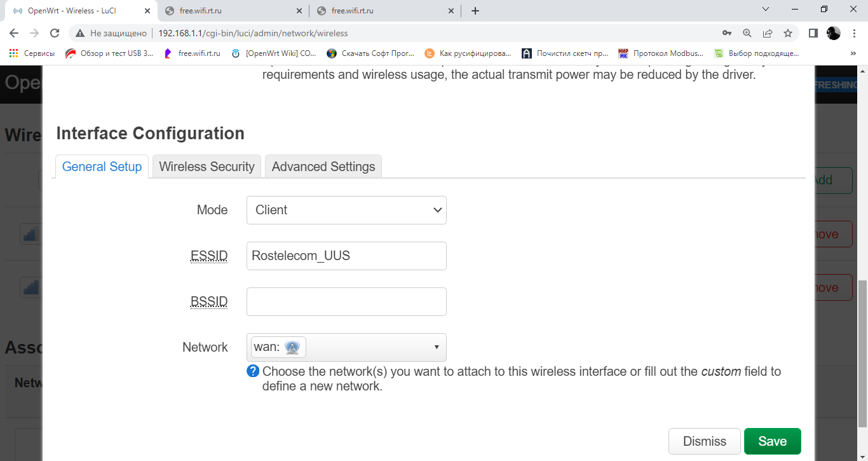Toggle the browser side panel icon
The height and width of the screenshot is (461, 868).
[x=813, y=33]
